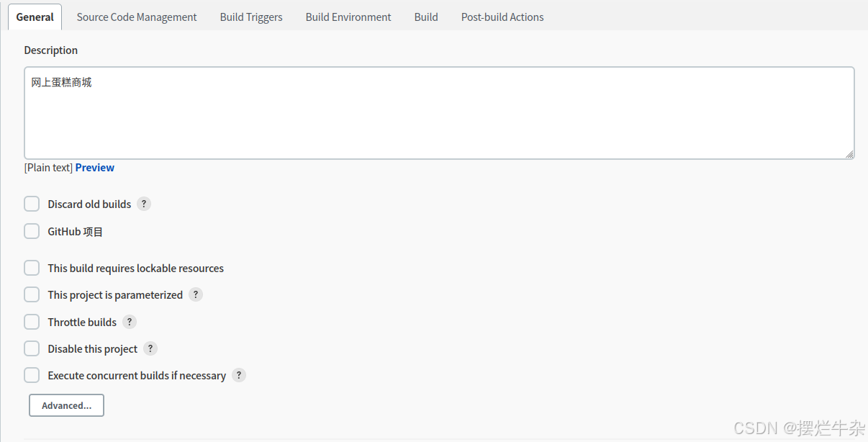Check This build requires lockable resources
Image resolution: width=868 pixels, height=442 pixels.
(x=32, y=268)
